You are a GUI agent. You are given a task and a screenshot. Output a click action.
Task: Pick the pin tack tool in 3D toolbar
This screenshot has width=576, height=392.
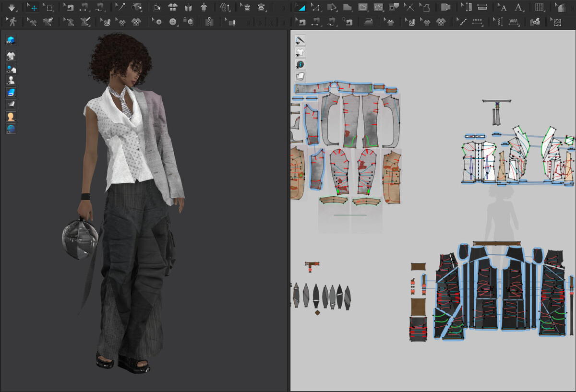click(120, 7)
